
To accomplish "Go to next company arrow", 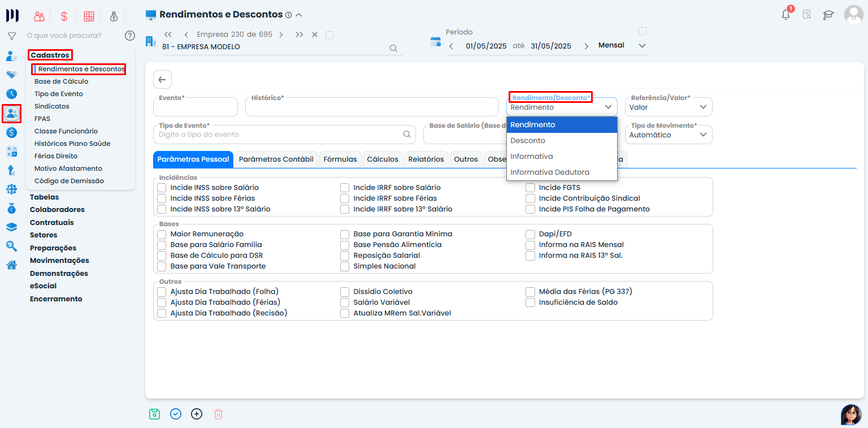I will click(281, 34).
